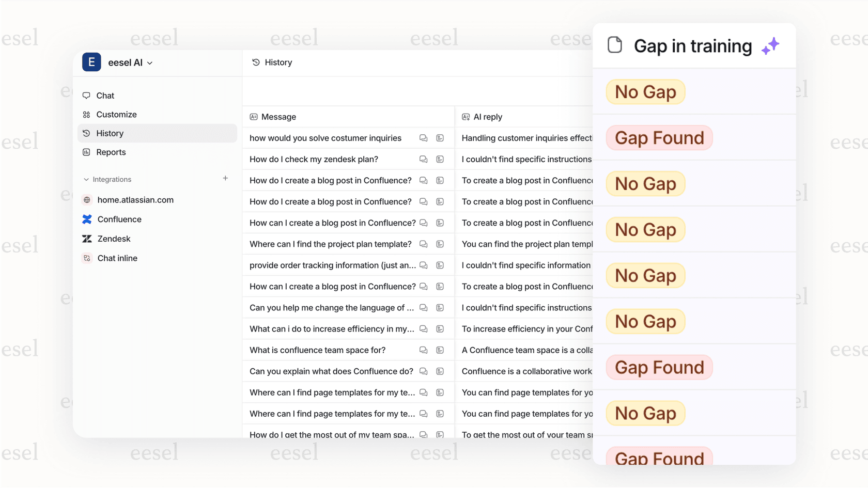868x488 pixels.
Task: Click the History clock icon in the header
Action: coord(256,62)
